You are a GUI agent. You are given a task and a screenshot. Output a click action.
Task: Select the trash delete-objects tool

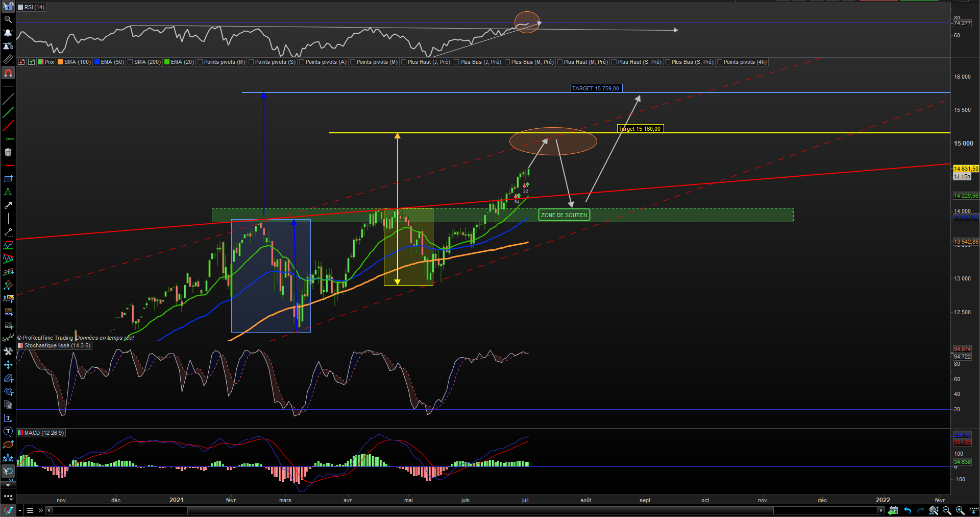pos(8,152)
